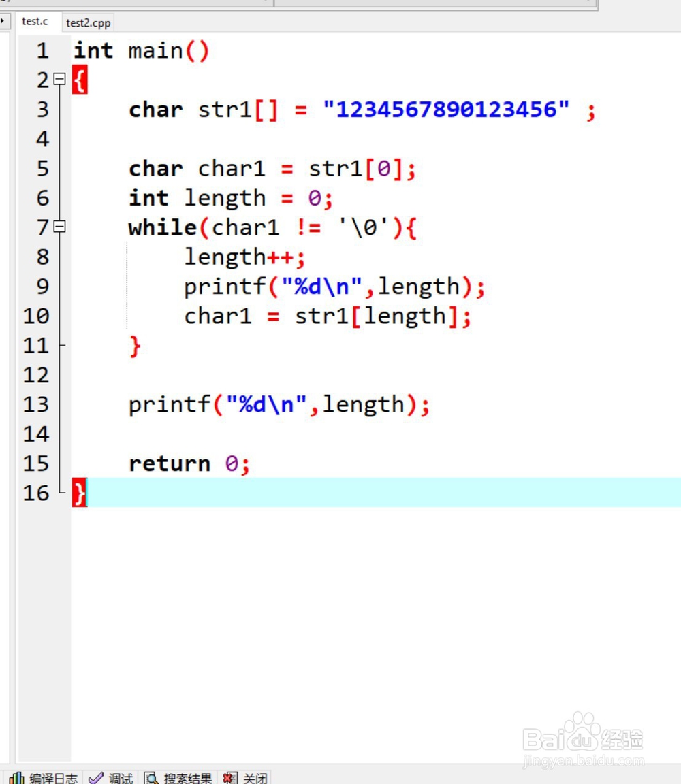Viewport: 681px width, 784px height.
Task: Click the printf statement on line 13
Action: click(x=279, y=405)
